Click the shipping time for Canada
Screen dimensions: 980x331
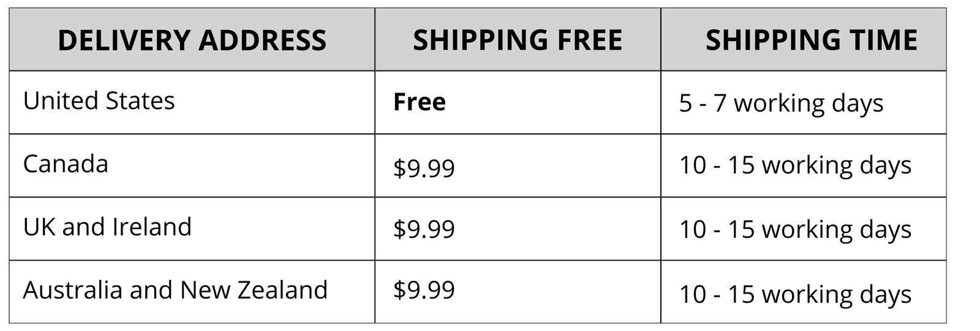(x=795, y=166)
